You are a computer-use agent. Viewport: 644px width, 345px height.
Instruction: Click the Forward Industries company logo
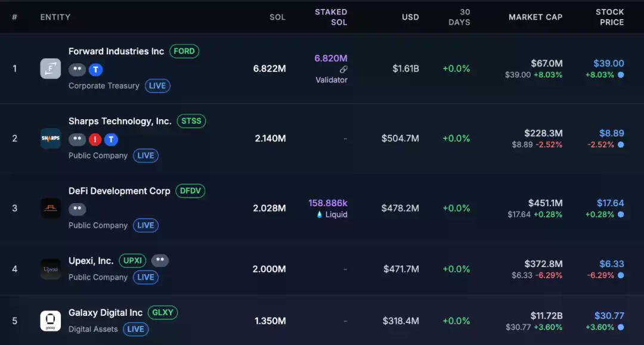click(x=50, y=69)
